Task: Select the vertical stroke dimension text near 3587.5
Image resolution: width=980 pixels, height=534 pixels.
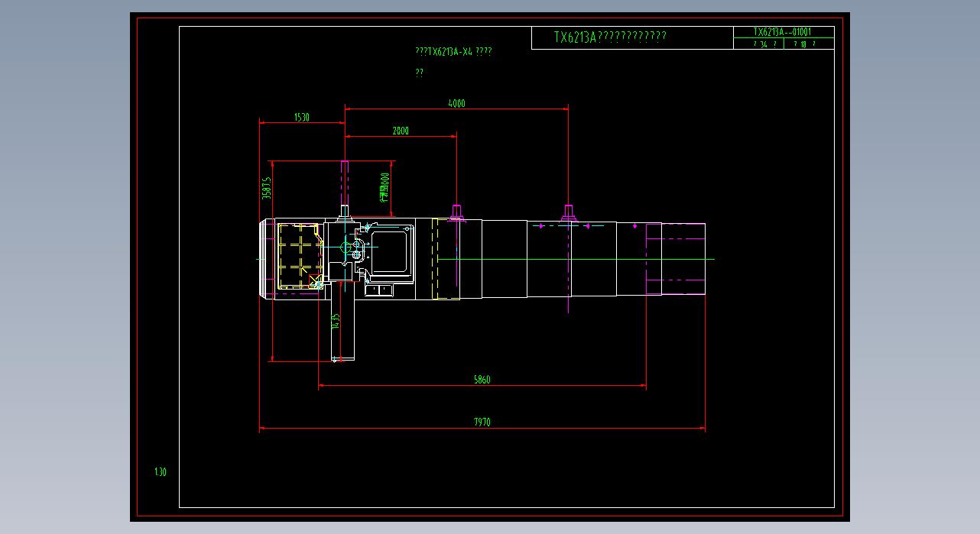Action: (x=385, y=187)
